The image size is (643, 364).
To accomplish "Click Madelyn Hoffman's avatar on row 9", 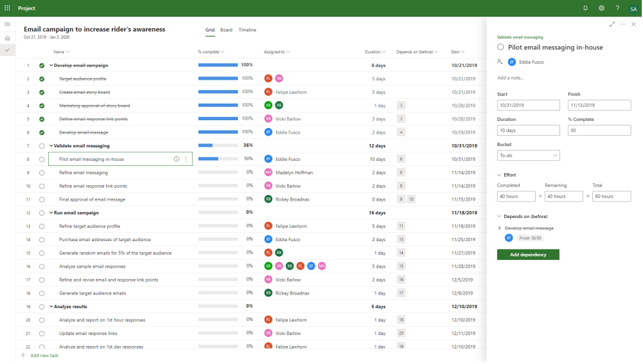I will click(267, 172).
